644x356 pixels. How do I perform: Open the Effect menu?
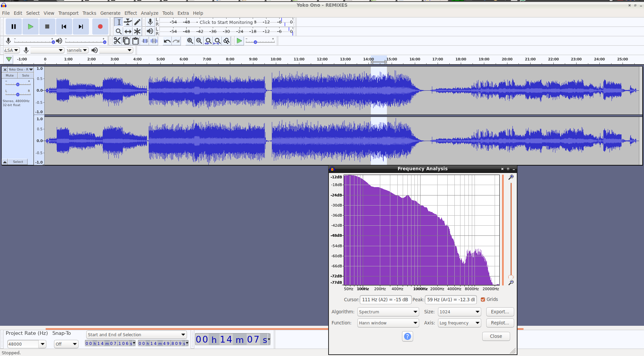click(131, 13)
